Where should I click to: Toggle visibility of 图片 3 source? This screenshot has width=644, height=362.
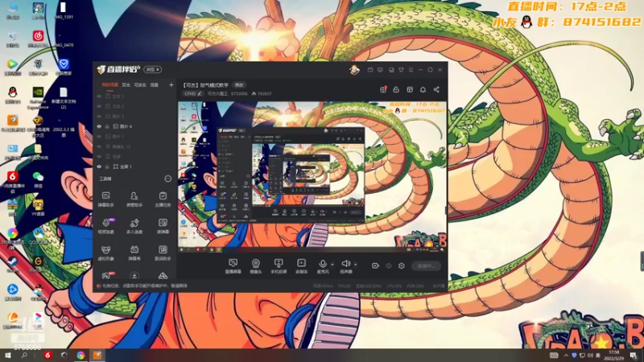pos(99,116)
